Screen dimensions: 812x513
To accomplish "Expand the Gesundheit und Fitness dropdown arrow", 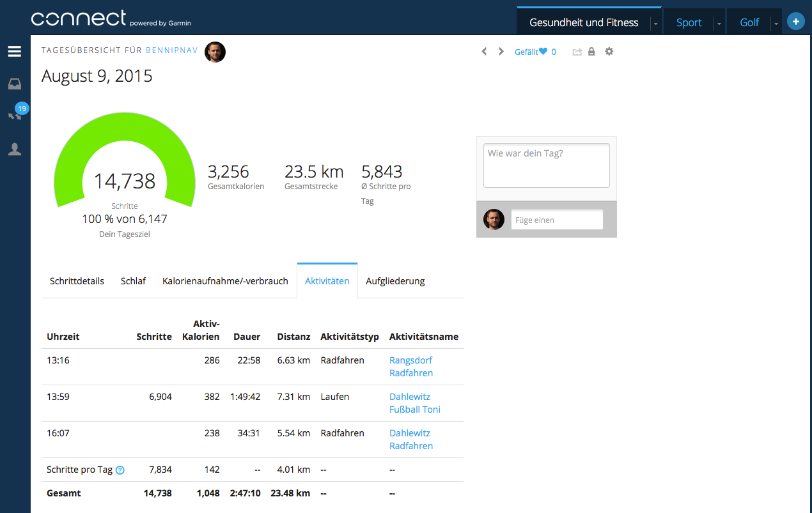I will pyautogui.click(x=655, y=24).
